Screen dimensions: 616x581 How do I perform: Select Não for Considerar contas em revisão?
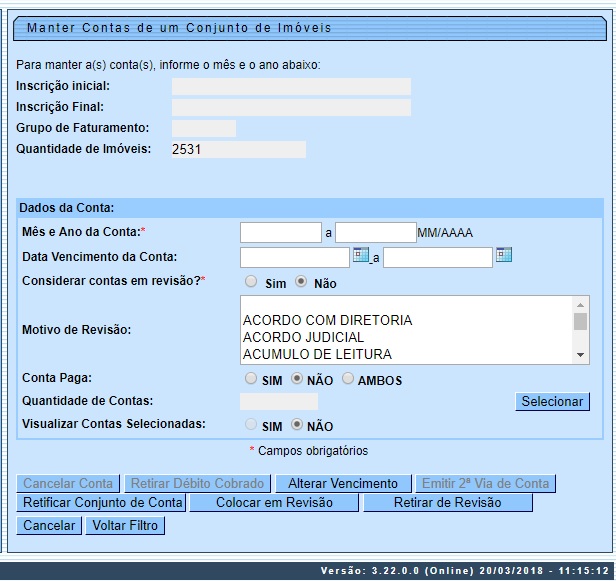pos(301,281)
